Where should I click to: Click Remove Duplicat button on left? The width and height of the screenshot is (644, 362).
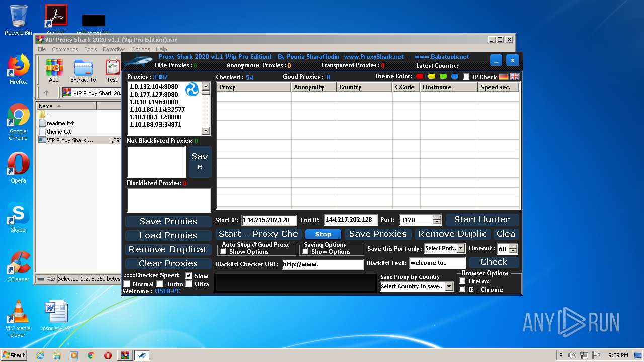click(168, 249)
